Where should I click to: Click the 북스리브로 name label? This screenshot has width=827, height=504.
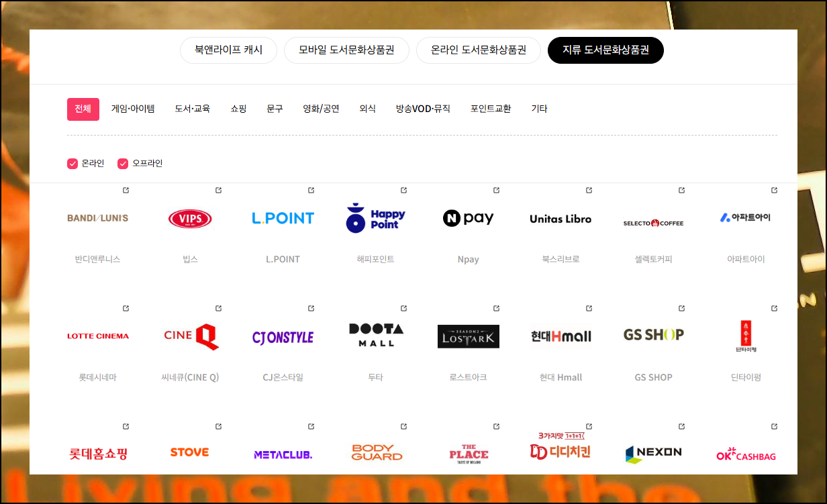pos(561,259)
